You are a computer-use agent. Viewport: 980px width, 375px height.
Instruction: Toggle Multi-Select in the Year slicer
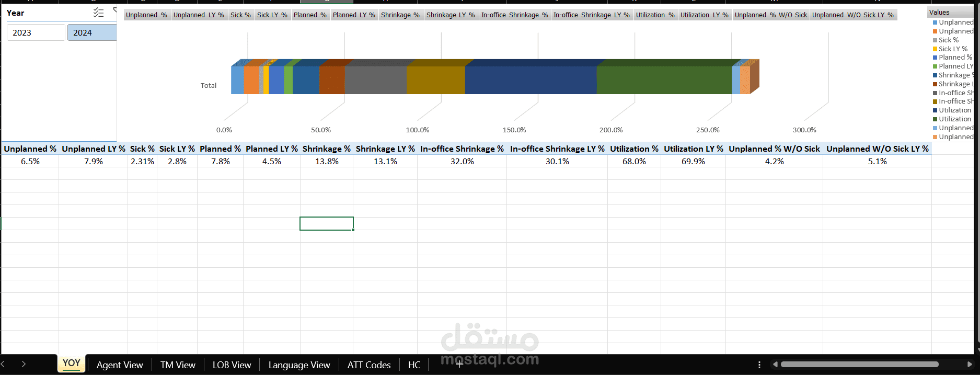coord(98,13)
